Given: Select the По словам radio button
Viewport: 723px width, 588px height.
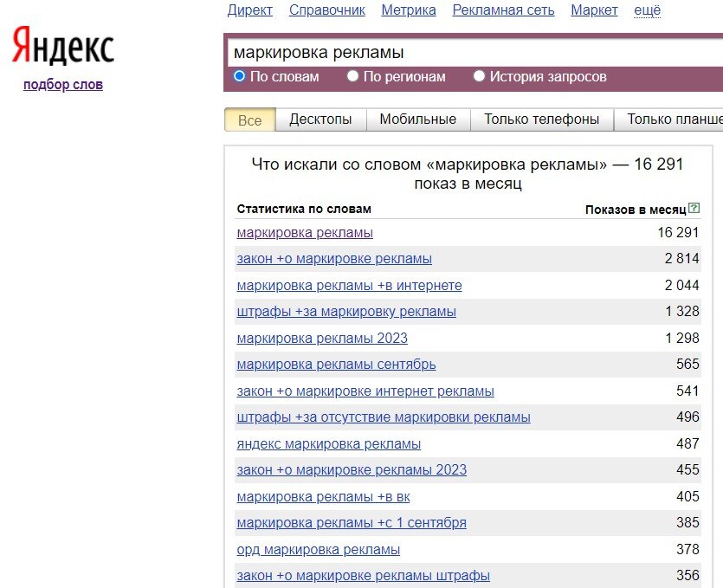Looking at the screenshot, I should [239, 75].
